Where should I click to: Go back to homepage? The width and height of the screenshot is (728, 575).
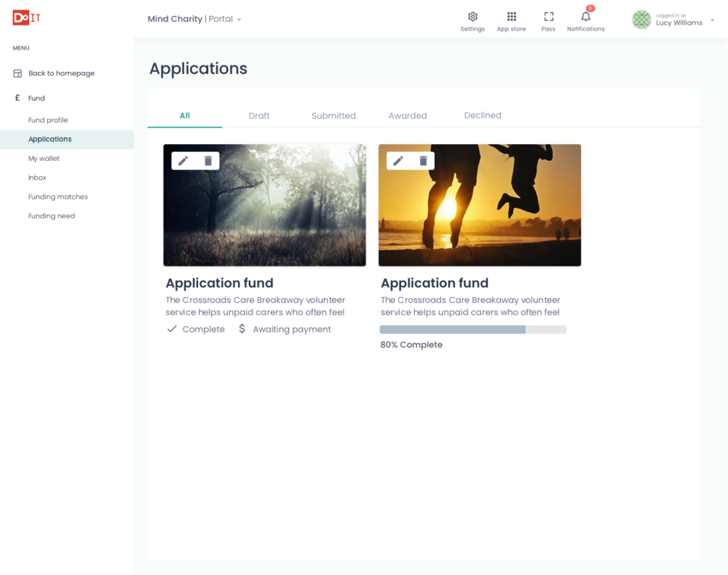[61, 74]
